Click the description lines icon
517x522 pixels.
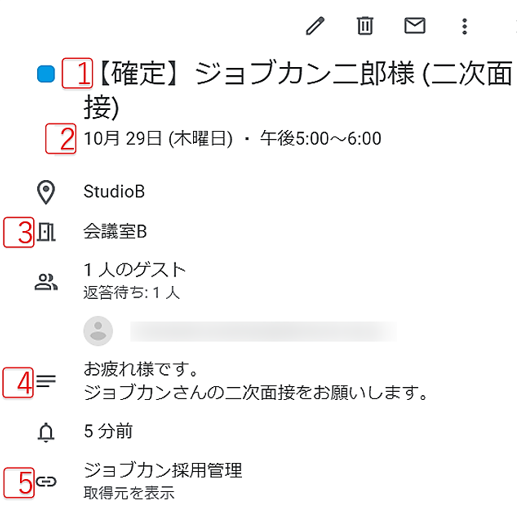coord(46,381)
